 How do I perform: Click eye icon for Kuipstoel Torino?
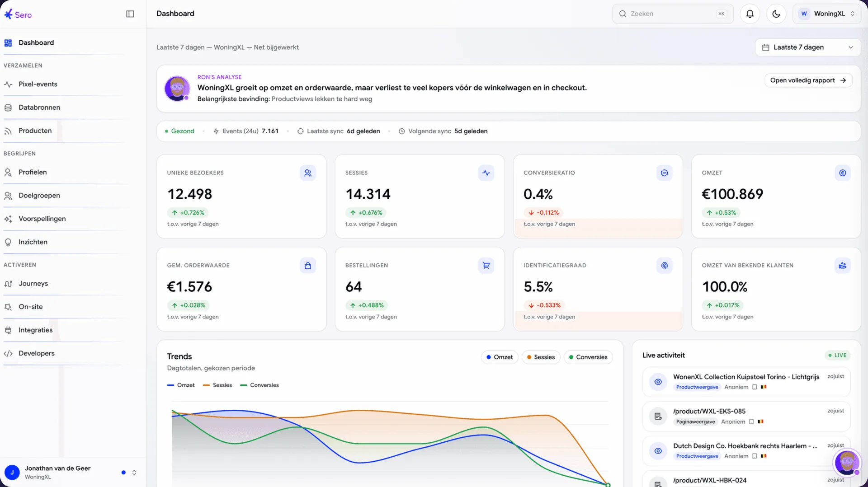point(658,382)
